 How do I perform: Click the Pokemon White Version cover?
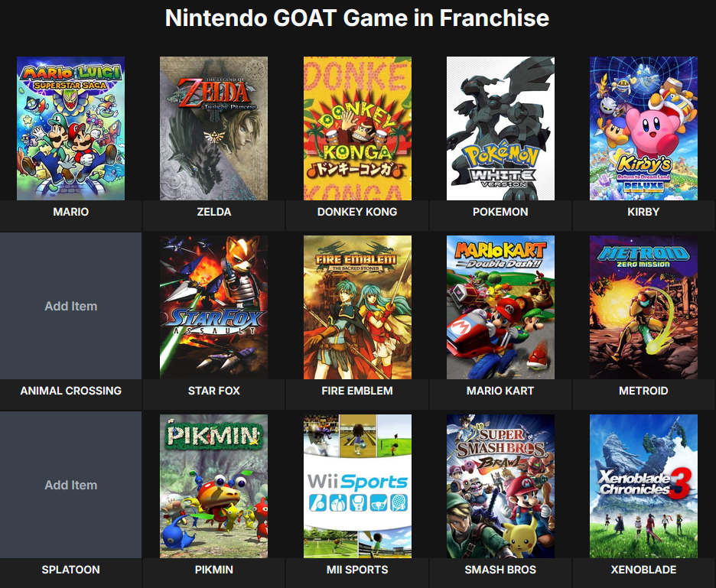pyautogui.click(x=500, y=128)
